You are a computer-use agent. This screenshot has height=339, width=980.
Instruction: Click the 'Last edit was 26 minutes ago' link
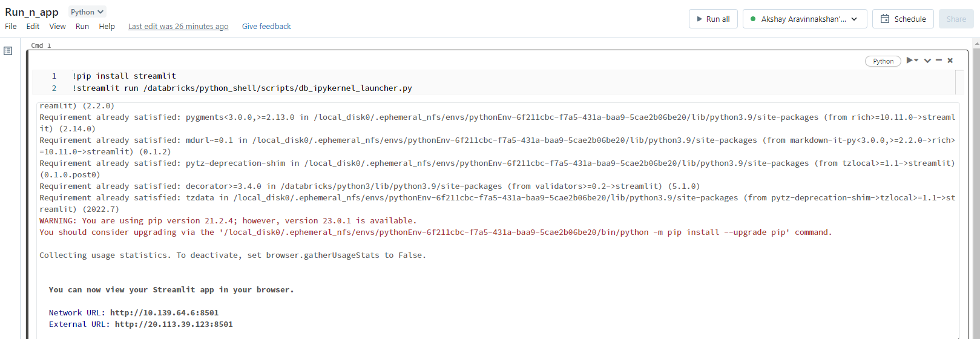(178, 27)
